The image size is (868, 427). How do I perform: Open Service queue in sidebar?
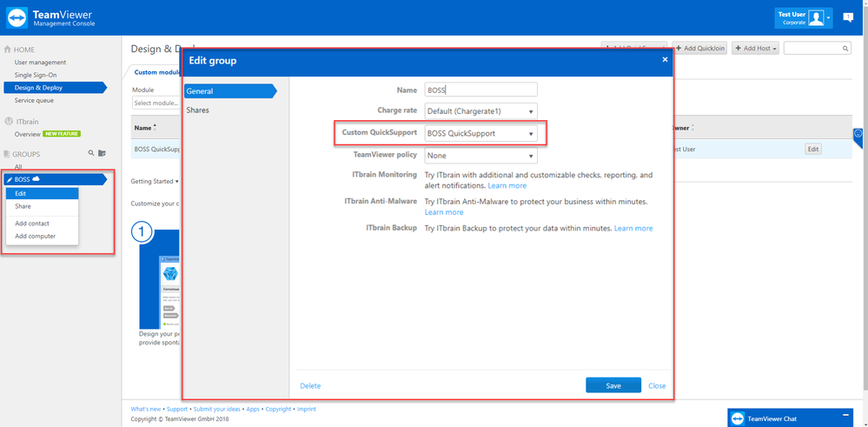click(34, 100)
